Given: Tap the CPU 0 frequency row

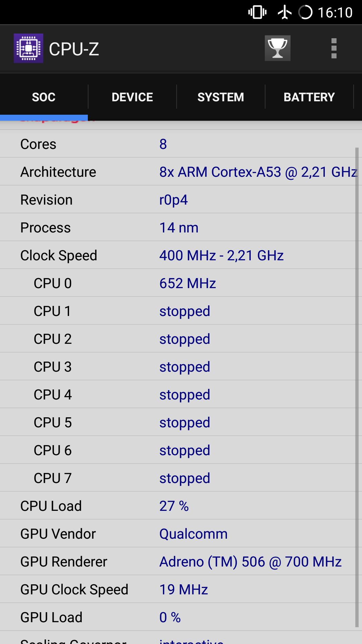Looking at the screenshot, I should click(x=178, y=283).
